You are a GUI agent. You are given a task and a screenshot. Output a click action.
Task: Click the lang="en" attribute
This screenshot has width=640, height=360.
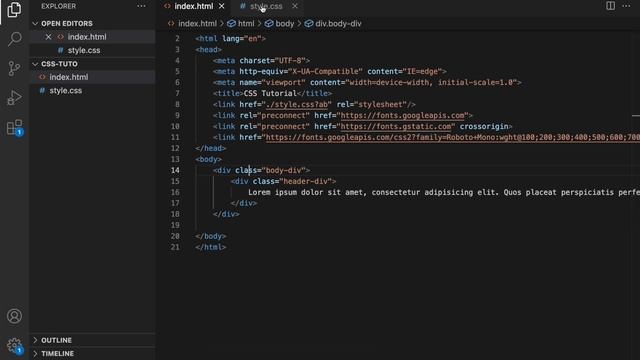(242, 38)
